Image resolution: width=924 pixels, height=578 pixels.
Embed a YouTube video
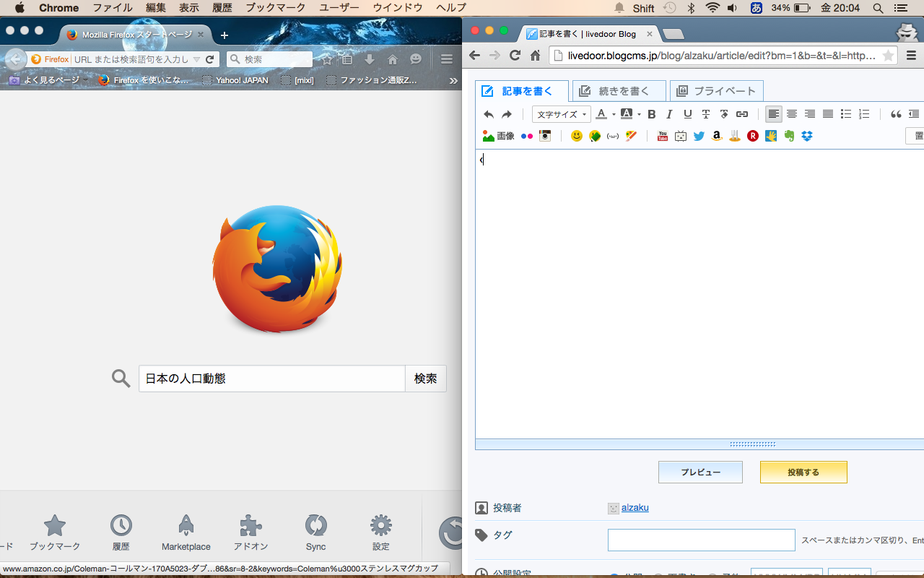(x=663, y=136)
